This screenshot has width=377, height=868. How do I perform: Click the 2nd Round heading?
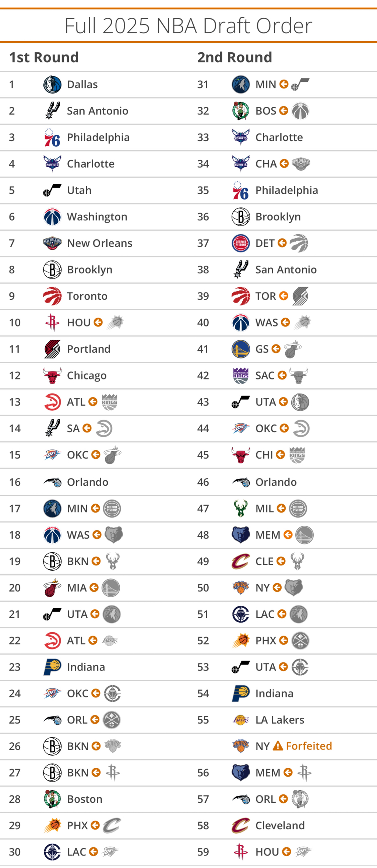[x=235, y=57]
